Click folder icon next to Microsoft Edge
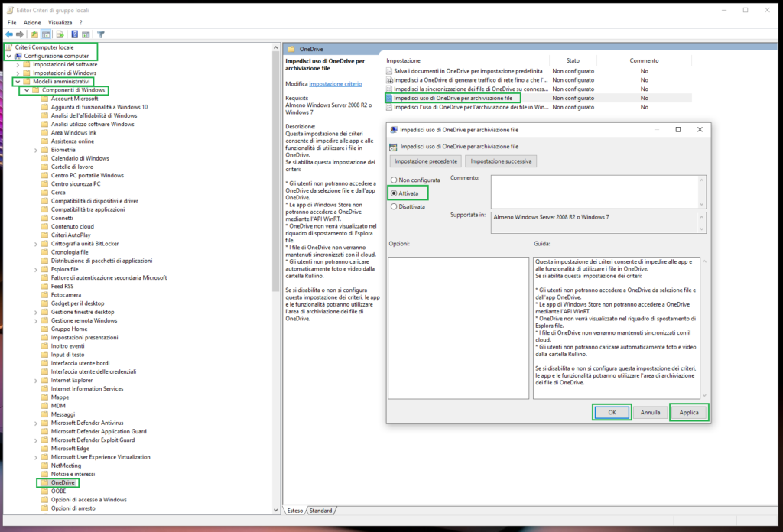 pos(45,449)
